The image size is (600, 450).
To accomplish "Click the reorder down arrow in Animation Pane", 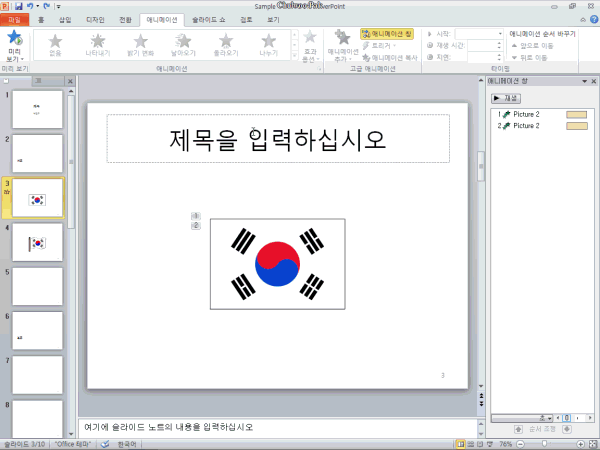I will (x=567, y=429).
